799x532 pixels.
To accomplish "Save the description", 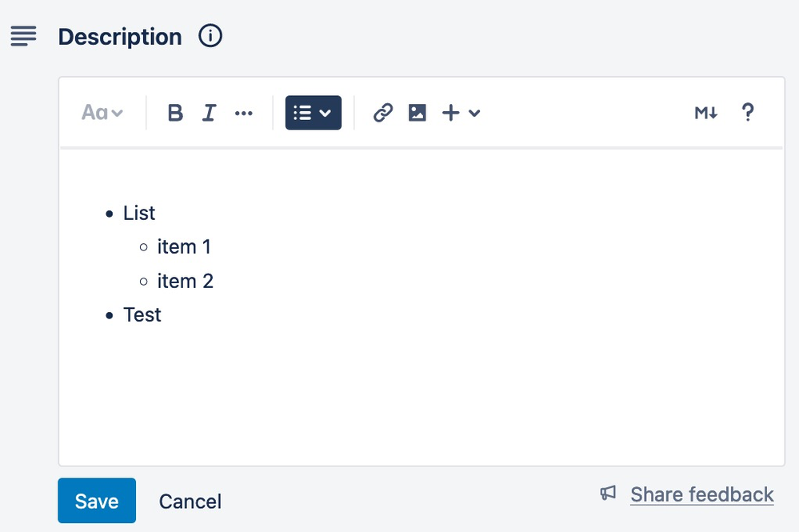I will (97, 501).
